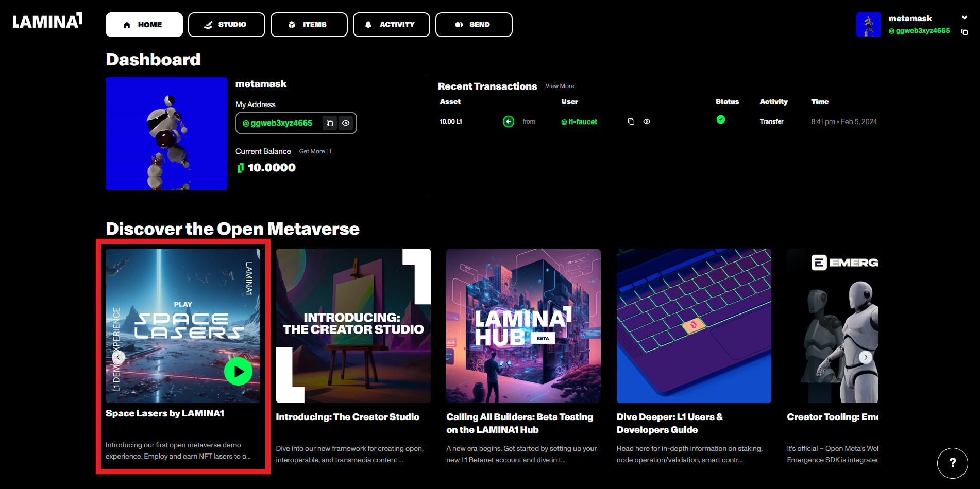Open the Studio tab
The image size is (980, 489).
click(226, 25)
